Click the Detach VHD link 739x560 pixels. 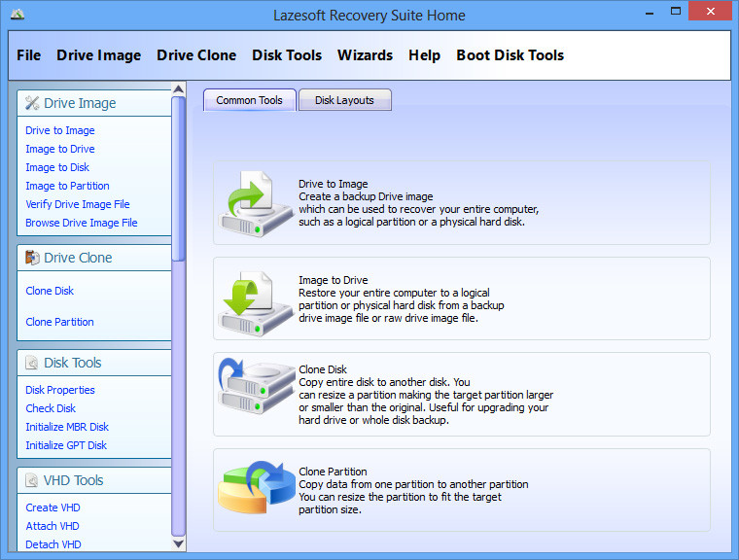[53, 544]
